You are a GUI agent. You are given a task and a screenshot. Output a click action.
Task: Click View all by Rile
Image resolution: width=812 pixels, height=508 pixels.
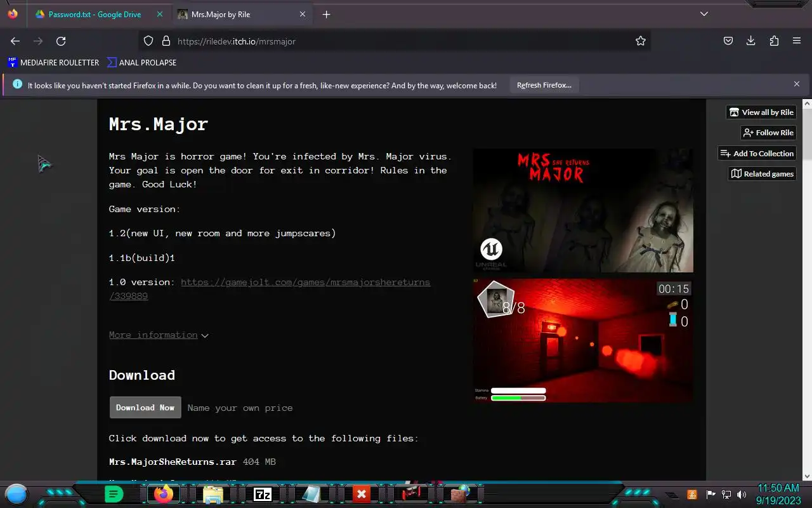[761, 112]
